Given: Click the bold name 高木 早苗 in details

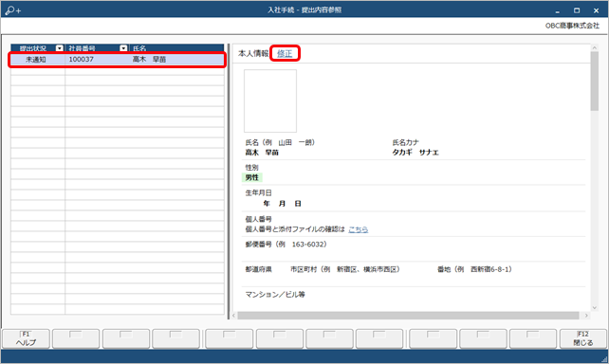Looking at the screenshot, I should [x=262, y=153].
